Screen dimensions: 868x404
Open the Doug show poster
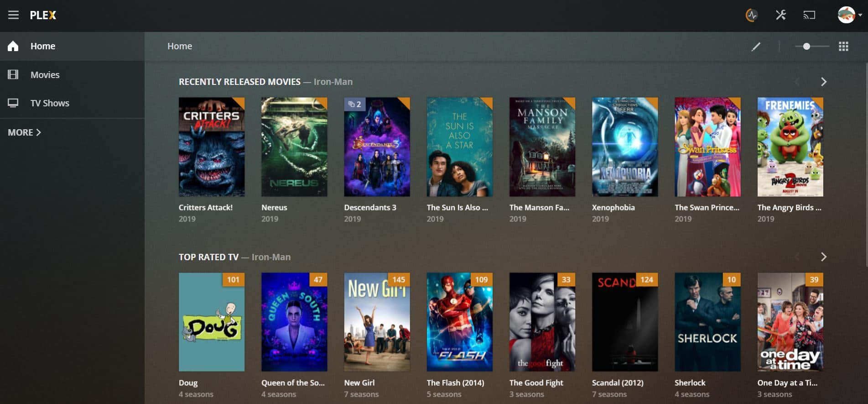[212, 322]
